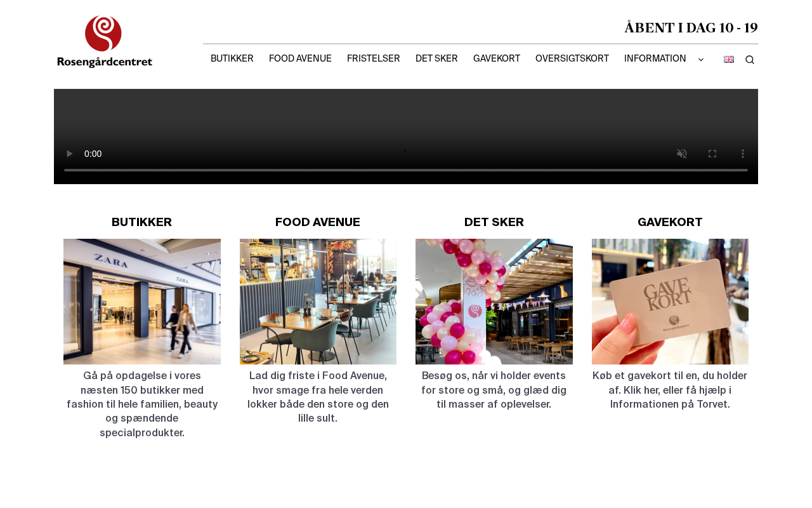Image resolution: width=812 pixels, height=508 pixels.
Task: Go to the FRISTELSER menu item
Action: (374, 58)
